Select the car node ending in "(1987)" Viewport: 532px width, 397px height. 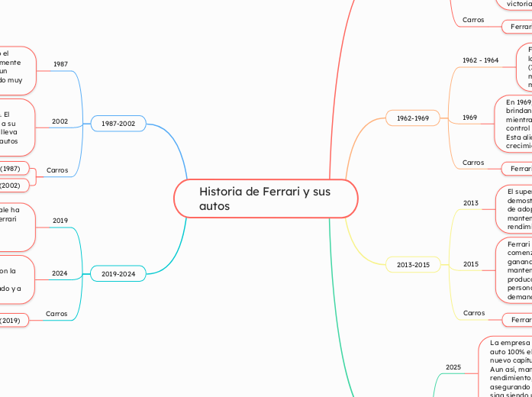[15, 169]
